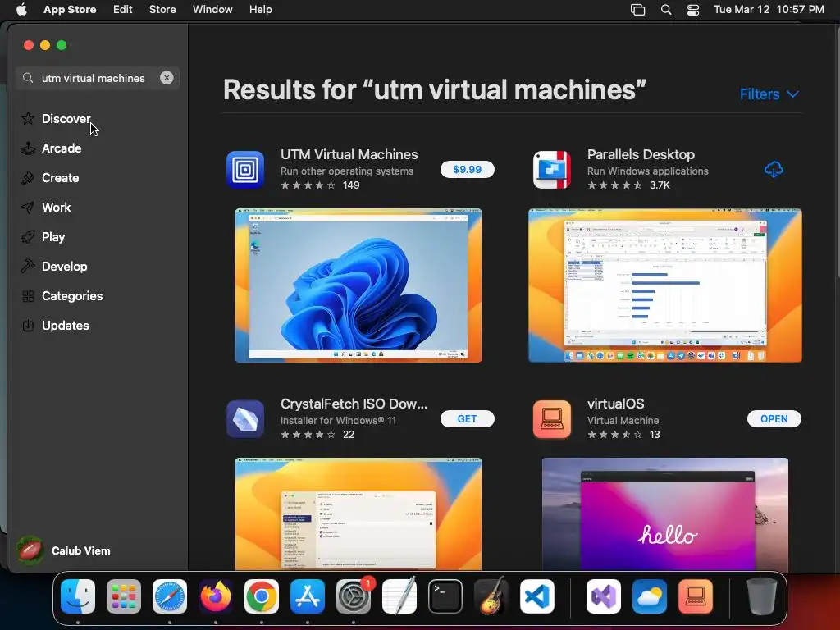Screen dimensions: 840x630
Task: Click GET for CrystalFetch ISO Downloader
Action: point(467,419)
